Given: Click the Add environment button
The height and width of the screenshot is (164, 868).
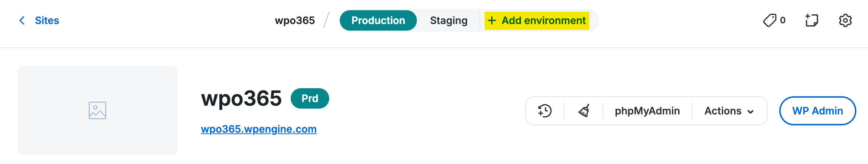Looking at the screenshot, I should [537, 20].
